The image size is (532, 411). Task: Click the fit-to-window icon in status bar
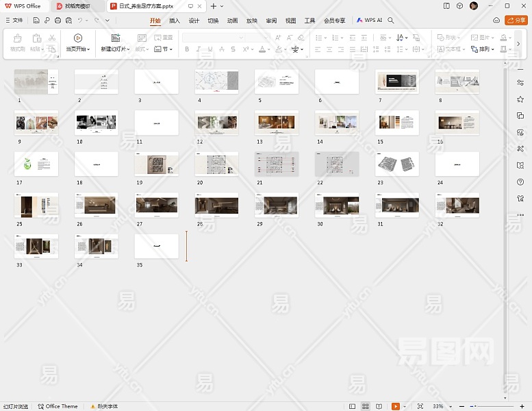click(420, 406)
